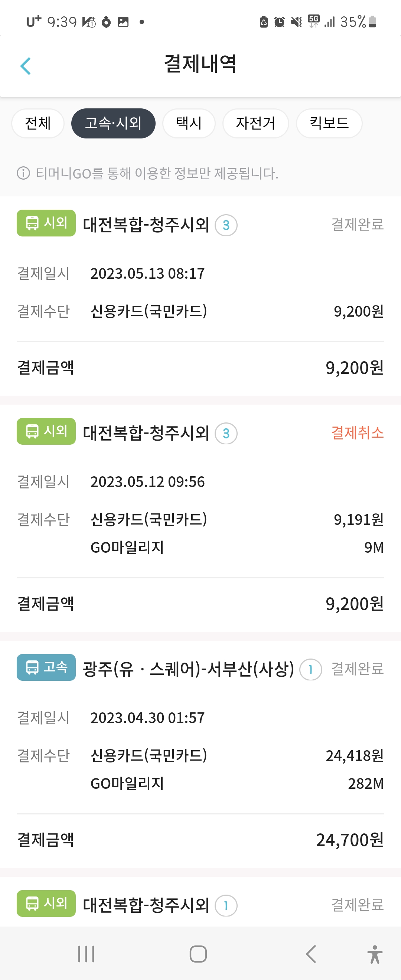The width and height of the screenshot is (401, 980).
Task: Tap the back arrow in header
Action: pos(26,66)
